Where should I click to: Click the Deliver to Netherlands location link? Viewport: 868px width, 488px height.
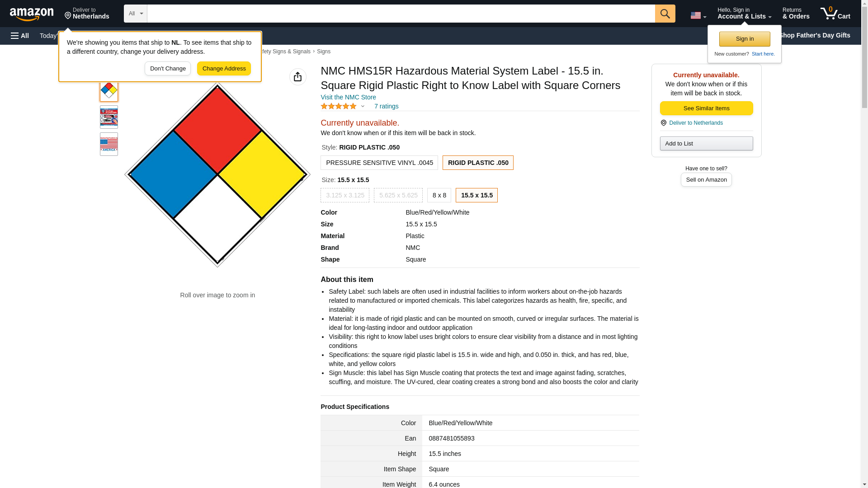pyautogui.click(x=87, y=14)
